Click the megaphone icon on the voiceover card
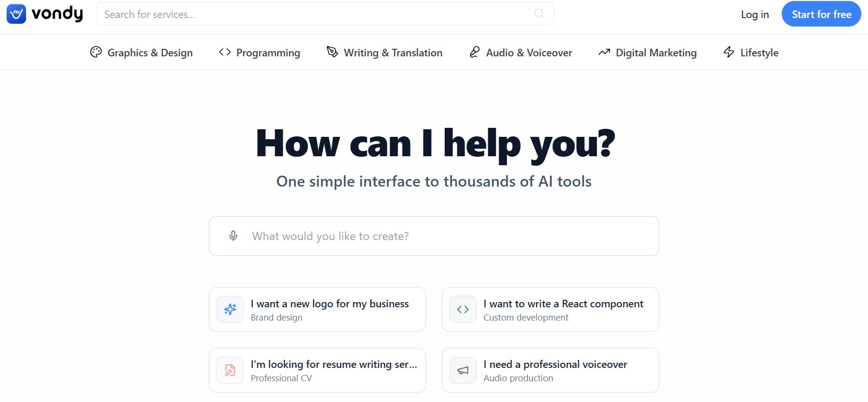Viewport: 868px width, 402px height. (x=463, y=370)
